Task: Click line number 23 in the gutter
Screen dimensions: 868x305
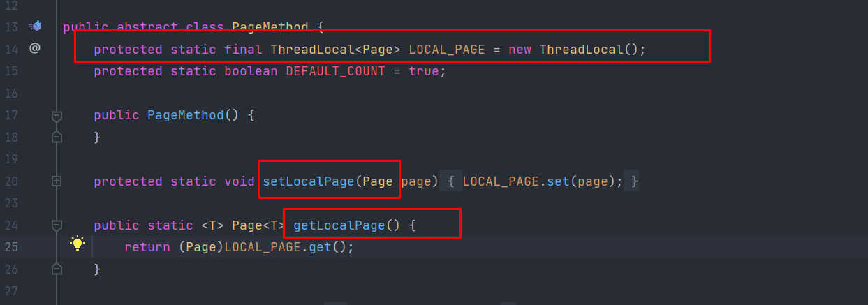Action: [10, 203]
